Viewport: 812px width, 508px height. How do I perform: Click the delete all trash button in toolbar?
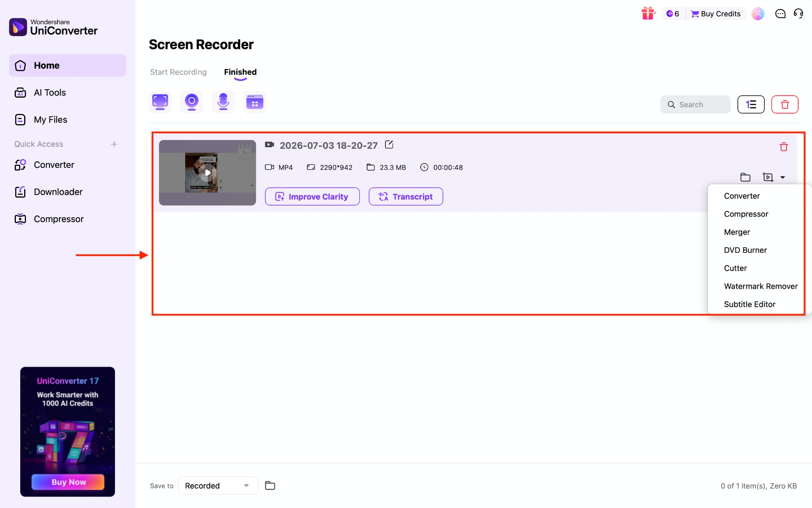pyautogui.click(x=785, y=104)
